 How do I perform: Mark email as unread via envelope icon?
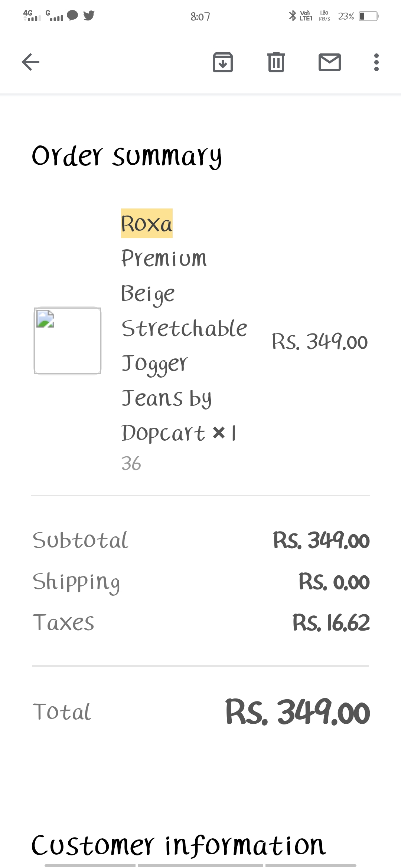coord(329,62)
